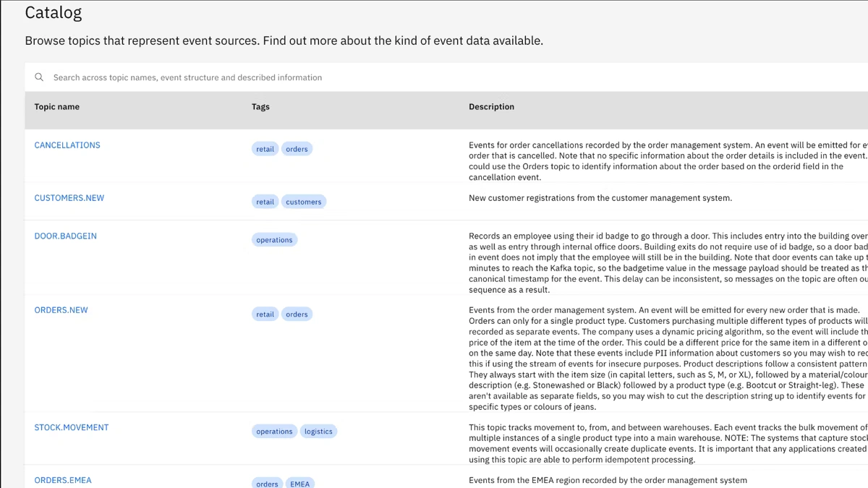Click the Description column header
This screenshot has height=488, width=868.
tap(491, 107)
